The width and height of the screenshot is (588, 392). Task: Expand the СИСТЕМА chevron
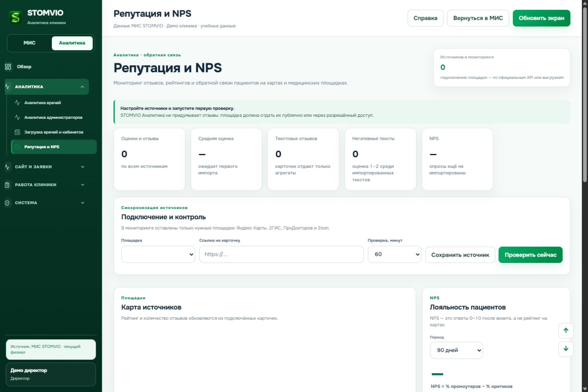(83, 203)
